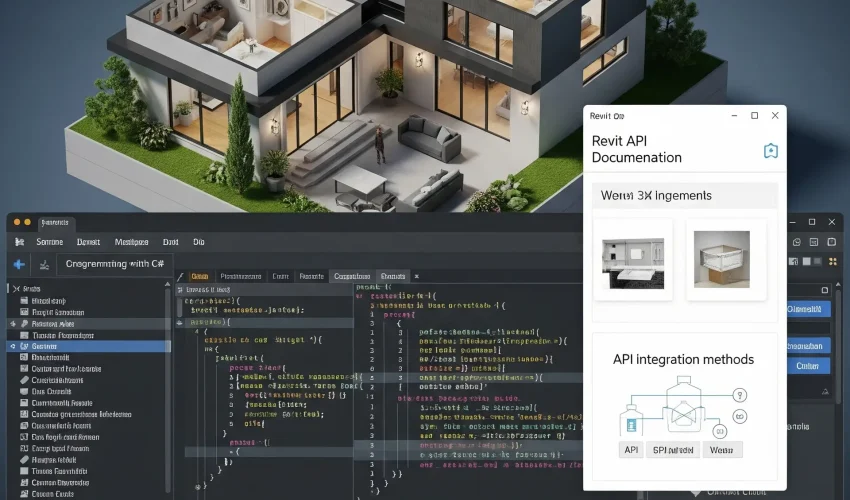Click the icon on the blue selected sidebar row
This screenshot has height=500, width=850.
[24, 346]
